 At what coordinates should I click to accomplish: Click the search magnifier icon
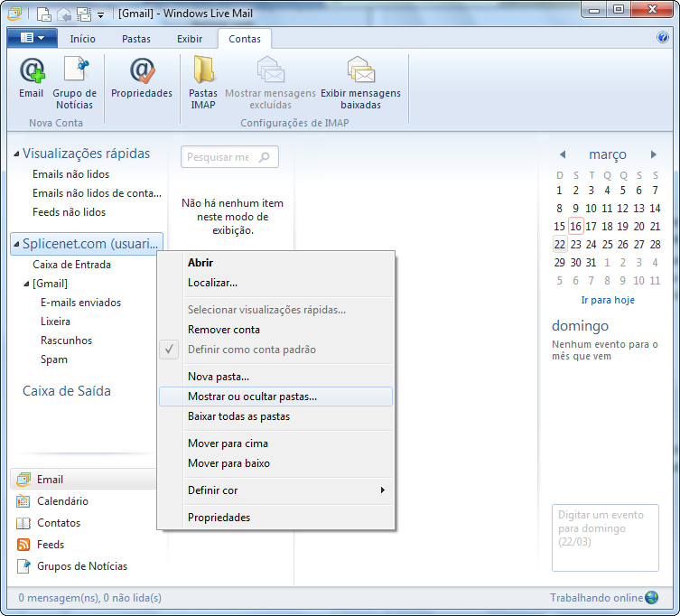click(264, 157)
